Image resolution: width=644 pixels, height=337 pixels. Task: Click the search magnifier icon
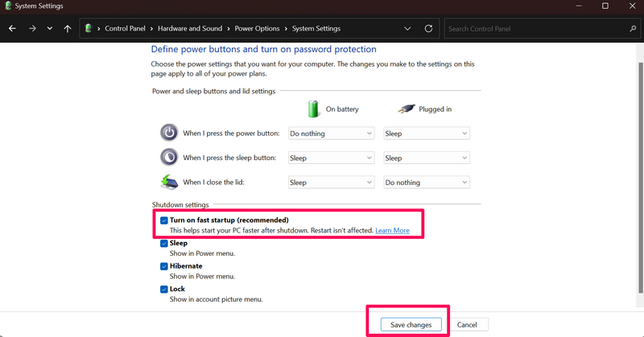point(633,28)
